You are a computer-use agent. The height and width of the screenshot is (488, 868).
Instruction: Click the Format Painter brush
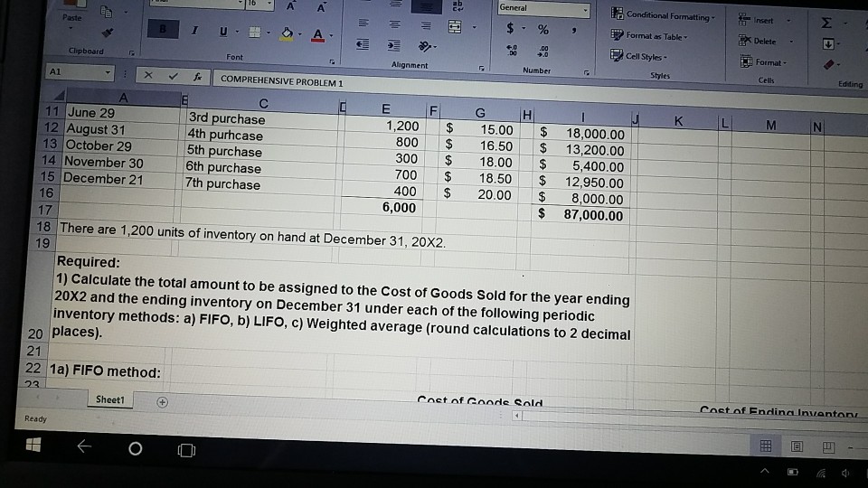click(x=108, y=33)
